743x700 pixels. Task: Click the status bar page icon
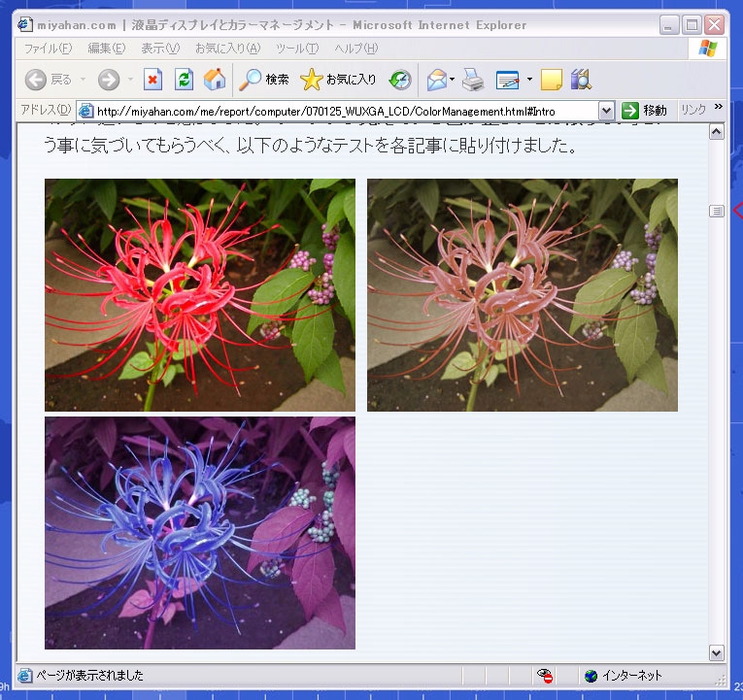25,676
